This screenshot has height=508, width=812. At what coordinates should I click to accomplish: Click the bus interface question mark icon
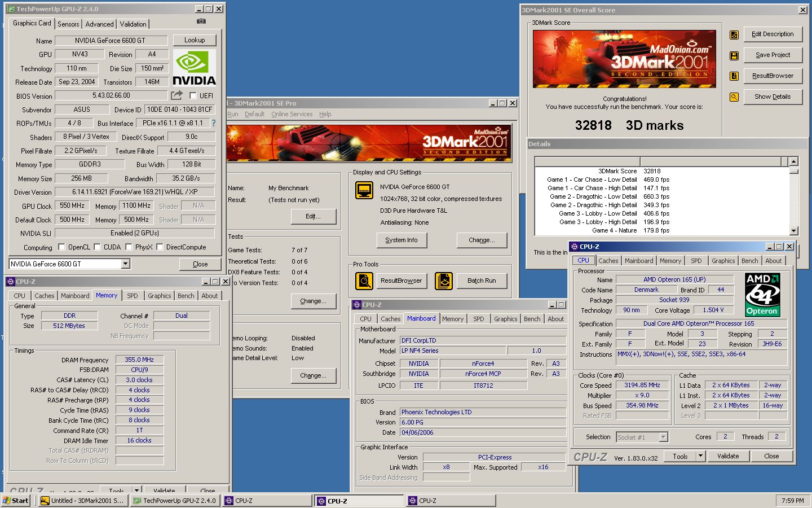tap(213, 122)
